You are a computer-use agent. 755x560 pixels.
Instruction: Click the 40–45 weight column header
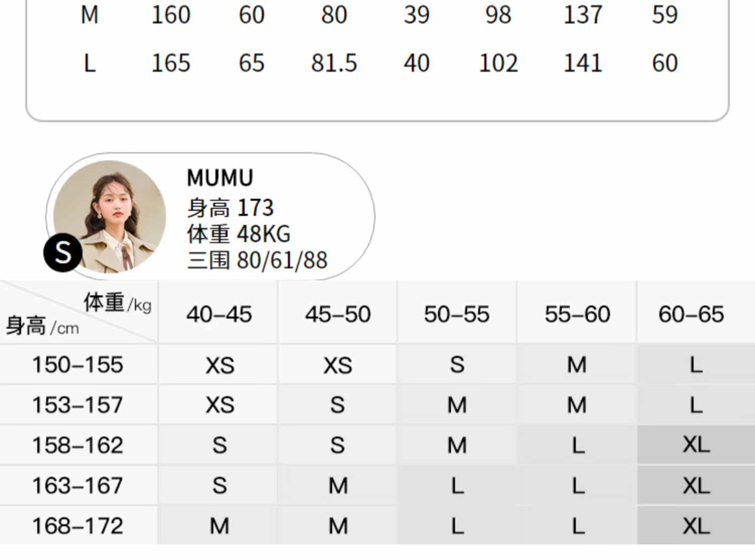click(x=219, y=314)
